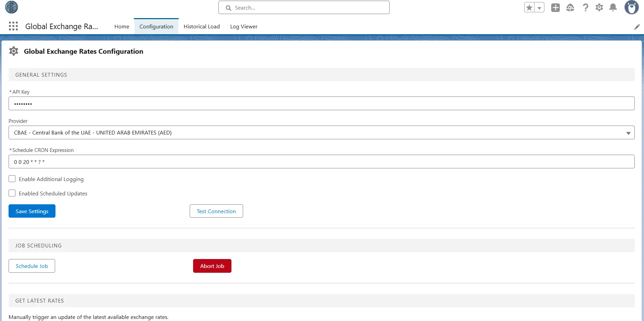Expand the favorites list dropdown arrow
The height and width of the screenshot is (321, 644).
click(x=539, y=8)
